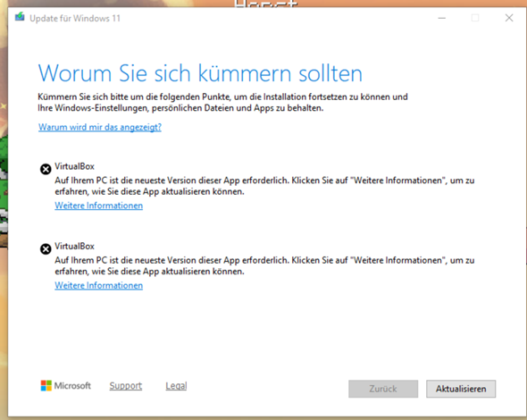Click the Aktualisieren button
The width and height of the screenshot is (527, 420).
pyautogui.click(x=461, y=389)
